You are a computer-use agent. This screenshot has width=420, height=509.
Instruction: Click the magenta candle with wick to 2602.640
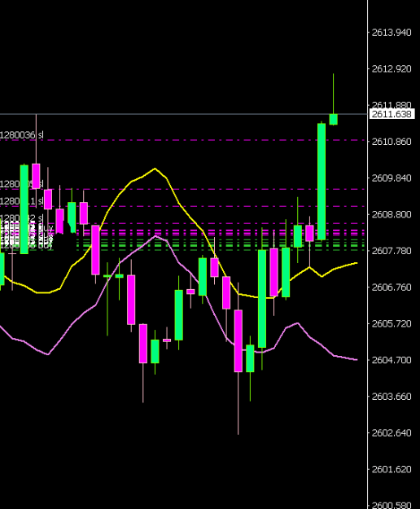pyautogui.click(x=238, y=341)
